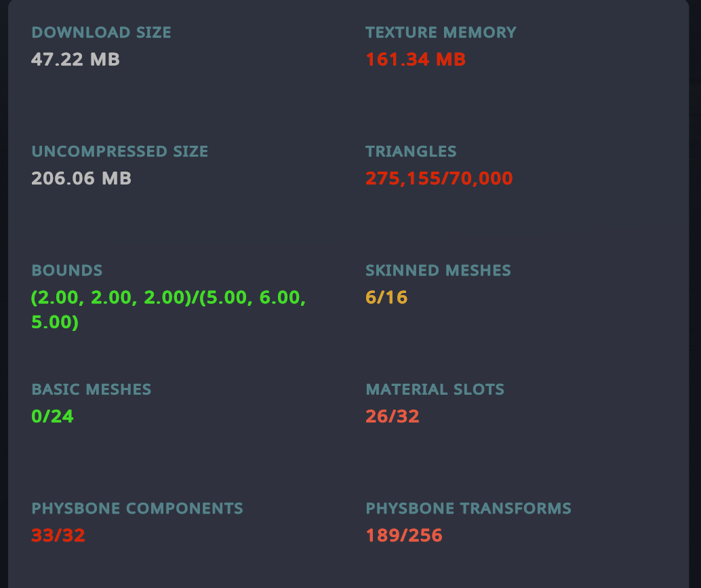Image resolution: width=701 pixels, height=588 pixels.
Task: Click the PhysBone Transforms heading
Action: (468, 508)
